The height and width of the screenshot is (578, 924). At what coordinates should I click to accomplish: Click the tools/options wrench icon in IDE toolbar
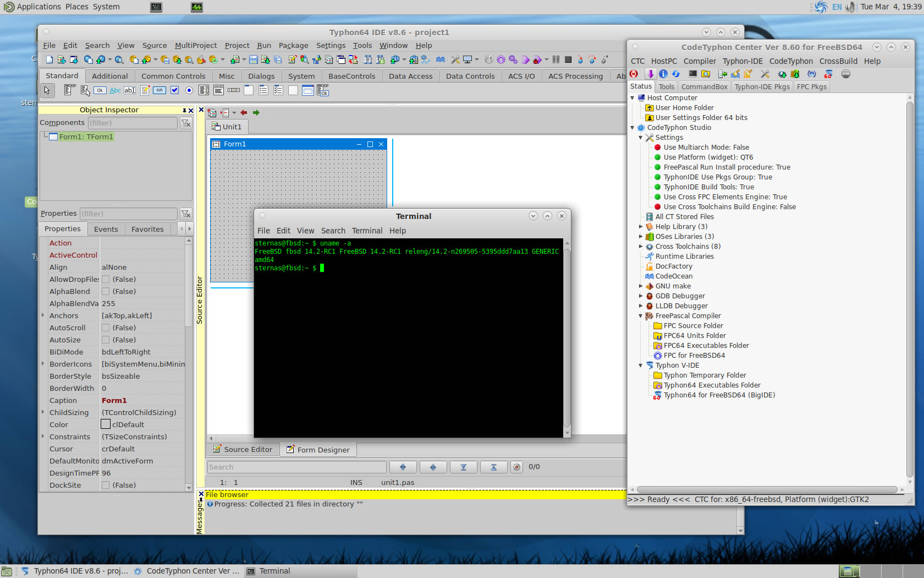455,59
